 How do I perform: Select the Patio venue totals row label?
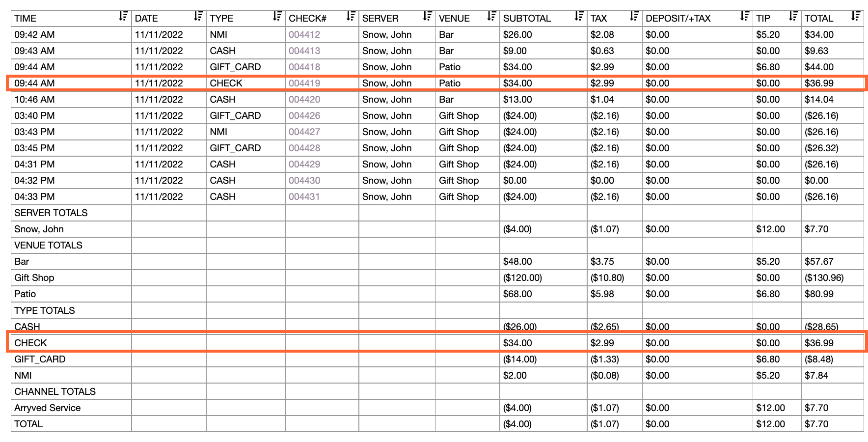25,294
